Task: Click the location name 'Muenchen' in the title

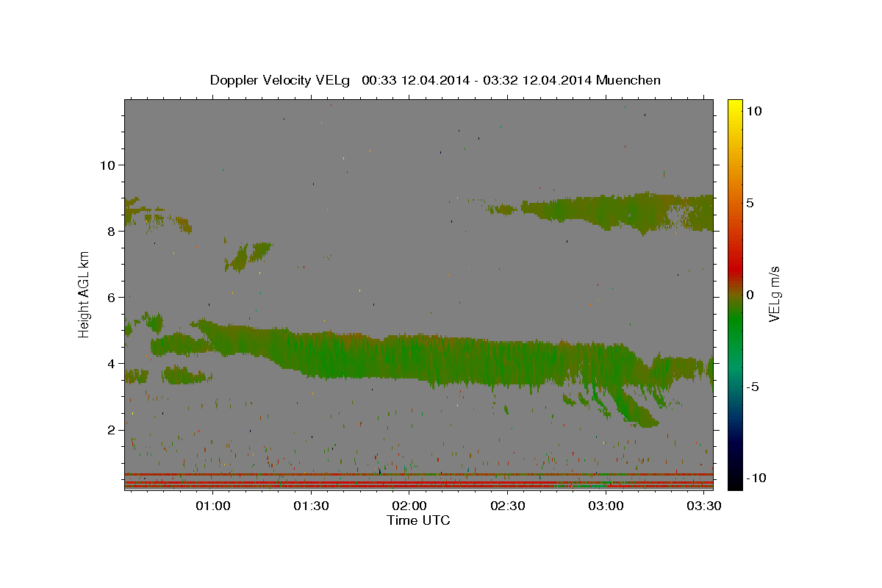Action: (x=629, y=80)
